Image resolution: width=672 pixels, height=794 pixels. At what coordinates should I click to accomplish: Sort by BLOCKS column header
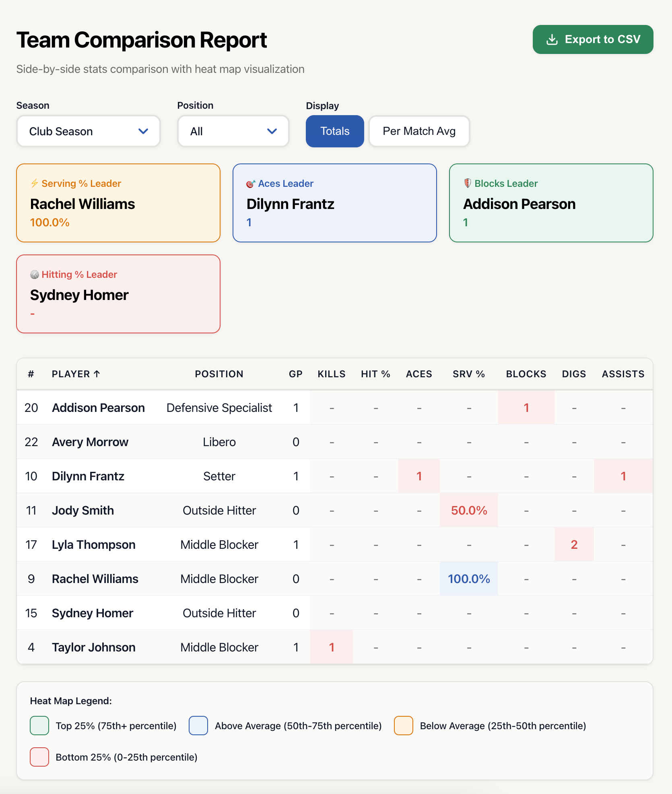pyautogui.click(x=526, y=374)
